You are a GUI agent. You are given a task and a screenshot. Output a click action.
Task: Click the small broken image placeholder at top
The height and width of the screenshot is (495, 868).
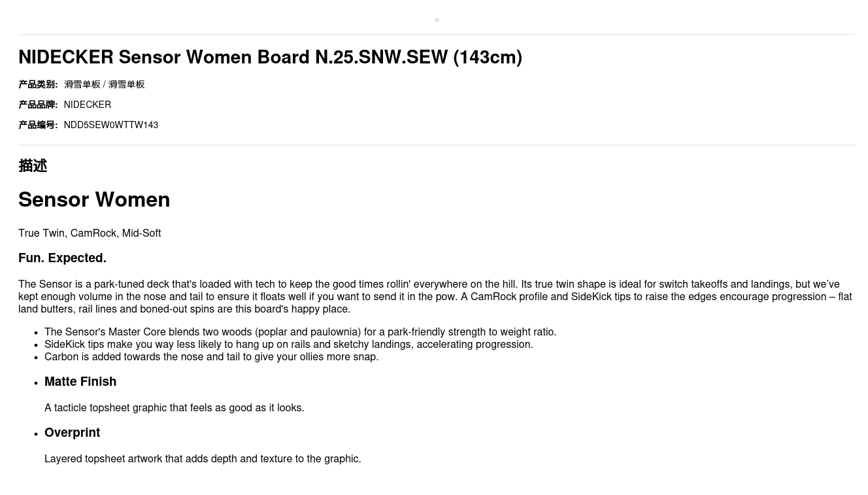click(437, 20)
